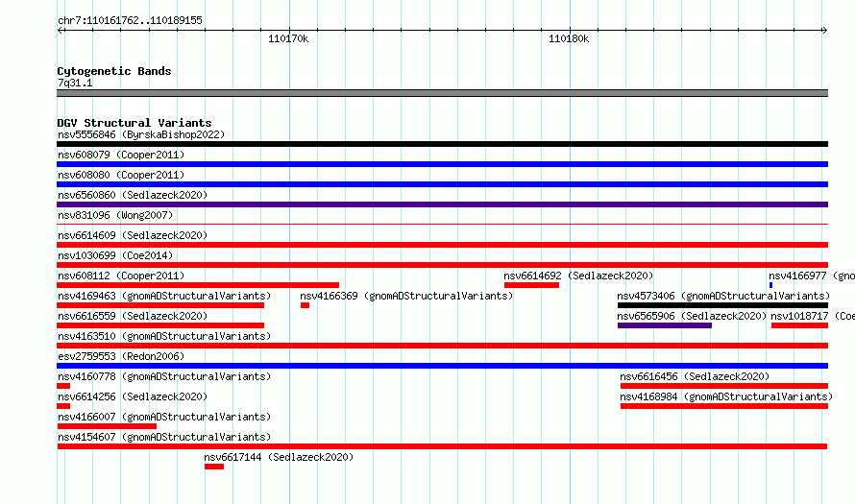This screenshot has width=855, height=504.
Task: Click the blue esv2759553 variant bar
Action: 442,366
